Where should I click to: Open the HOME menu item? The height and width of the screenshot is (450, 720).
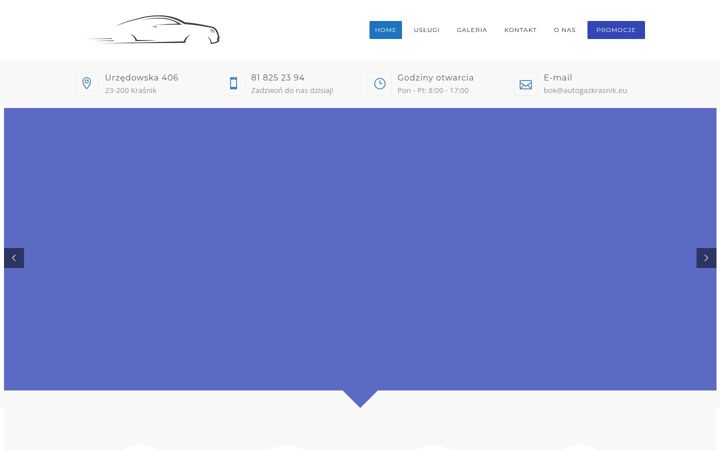[385, 30]
